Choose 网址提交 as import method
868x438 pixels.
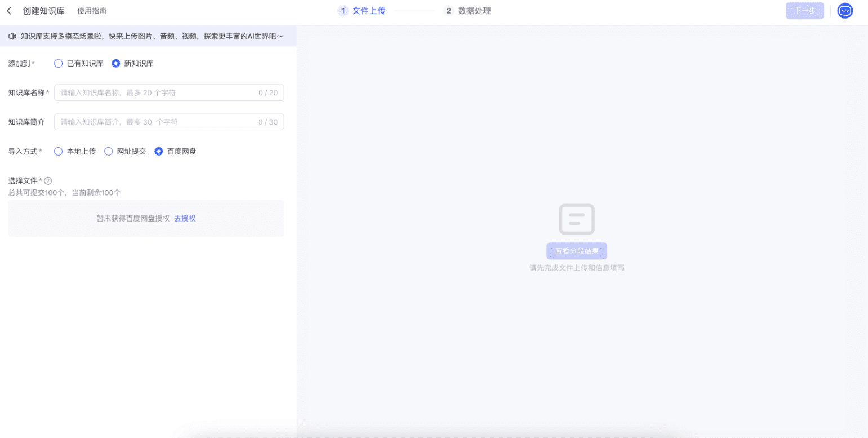tap(109, 152)
